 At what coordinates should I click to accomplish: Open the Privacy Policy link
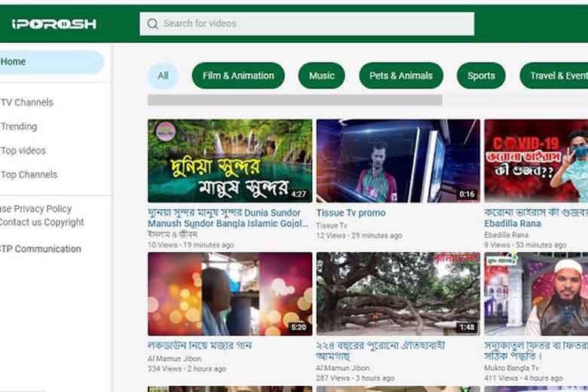tap(42, 209)
